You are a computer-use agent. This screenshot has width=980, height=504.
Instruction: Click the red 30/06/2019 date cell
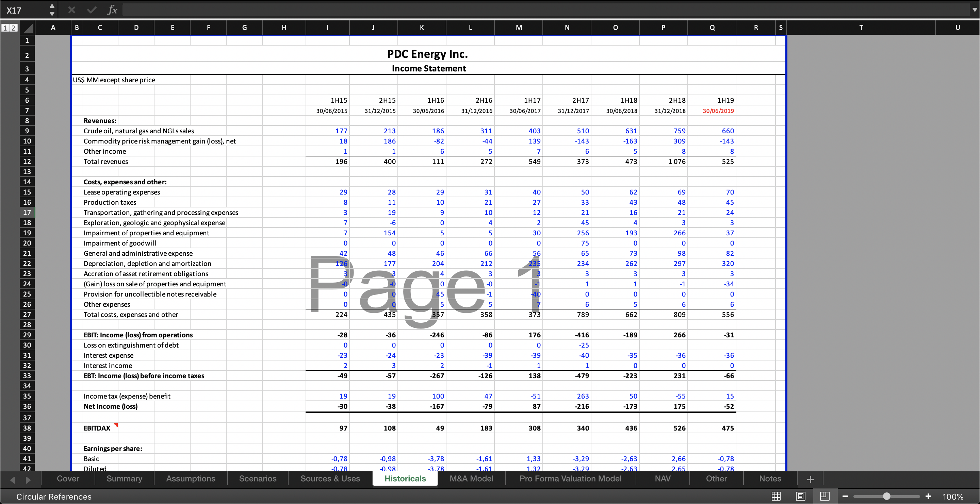[x=712, y=111]
